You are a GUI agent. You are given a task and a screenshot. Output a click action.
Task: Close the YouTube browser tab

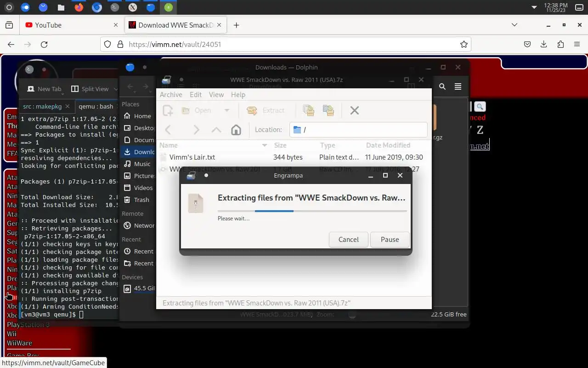click(x=116, y=25)
